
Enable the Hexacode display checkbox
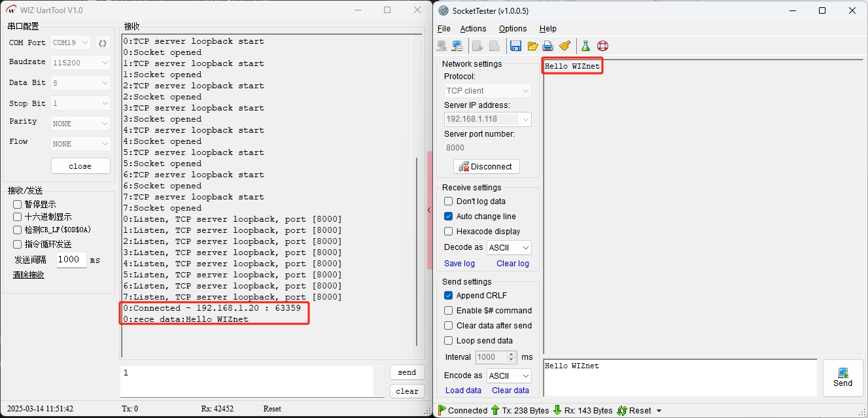(x=449, y=232)
